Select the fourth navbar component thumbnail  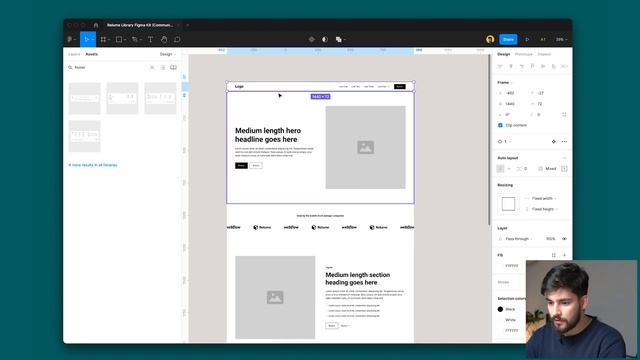tap(84, 136)
